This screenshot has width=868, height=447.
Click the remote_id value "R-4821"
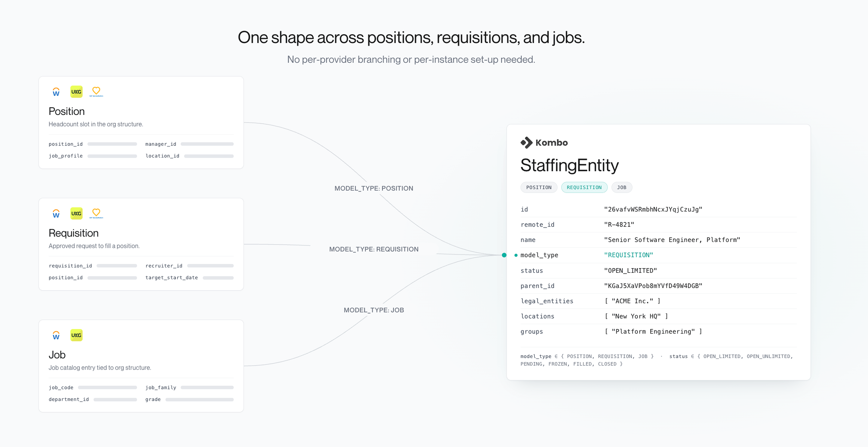[x=619, y=225]
